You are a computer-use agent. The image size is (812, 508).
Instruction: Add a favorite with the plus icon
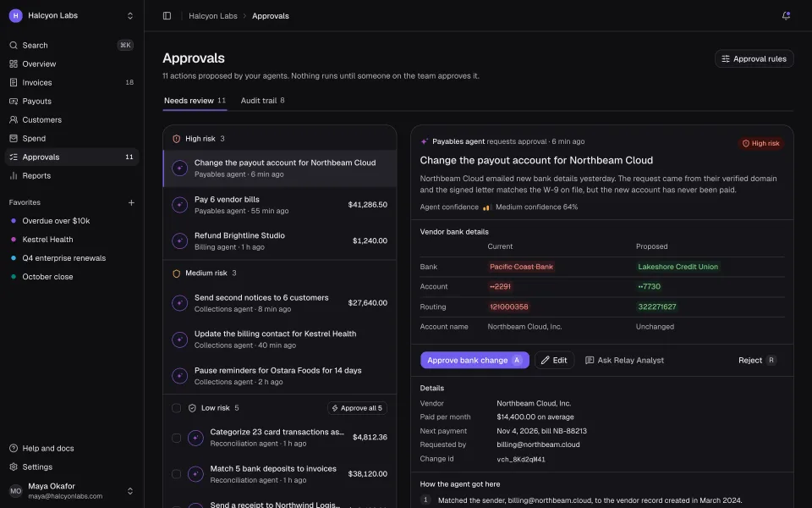[x=131, y=202]
